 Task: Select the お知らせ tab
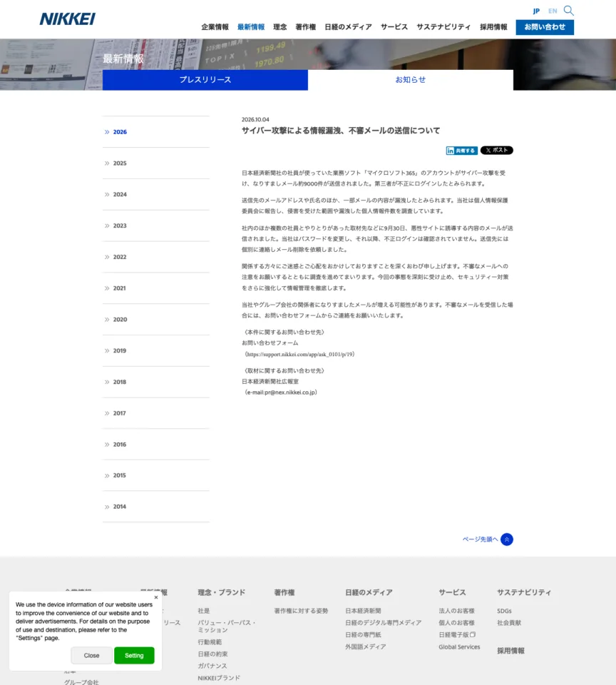(x=411, y=80)
